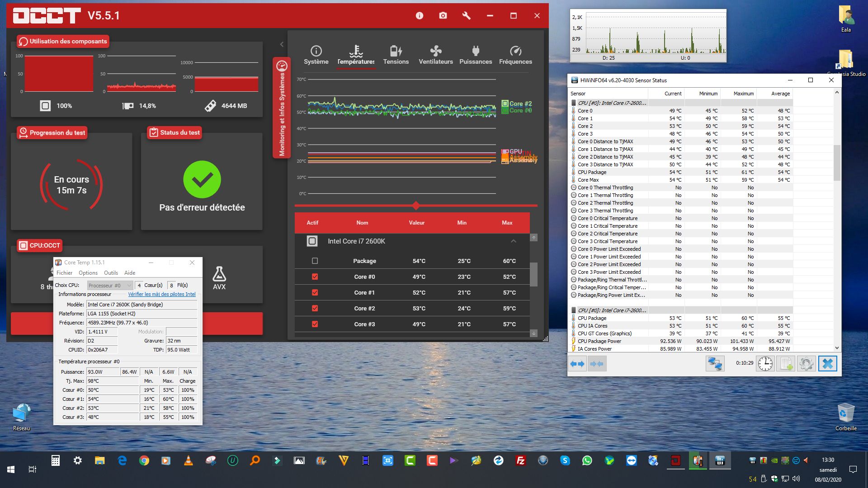Open the Aide menu in Core Temp
This screenshot has height=488, width=868.
[x=130, y=273]
